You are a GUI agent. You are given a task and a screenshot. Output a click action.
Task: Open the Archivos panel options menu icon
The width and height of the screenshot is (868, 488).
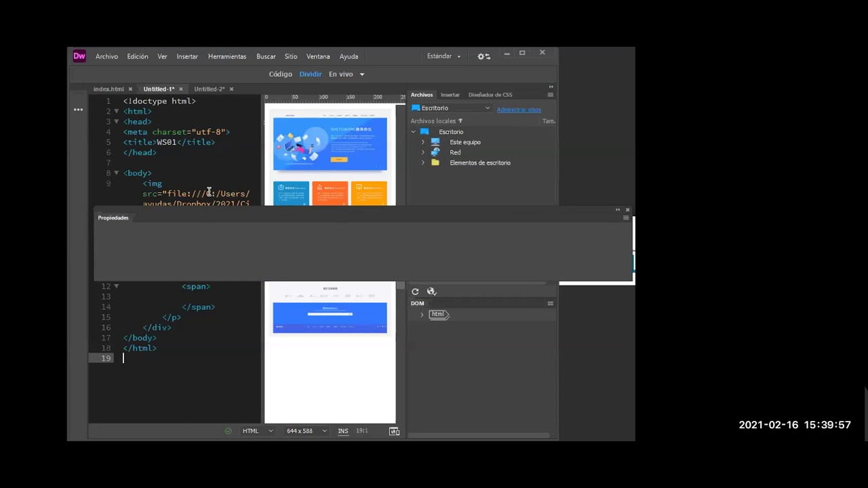tap(551, 94)
